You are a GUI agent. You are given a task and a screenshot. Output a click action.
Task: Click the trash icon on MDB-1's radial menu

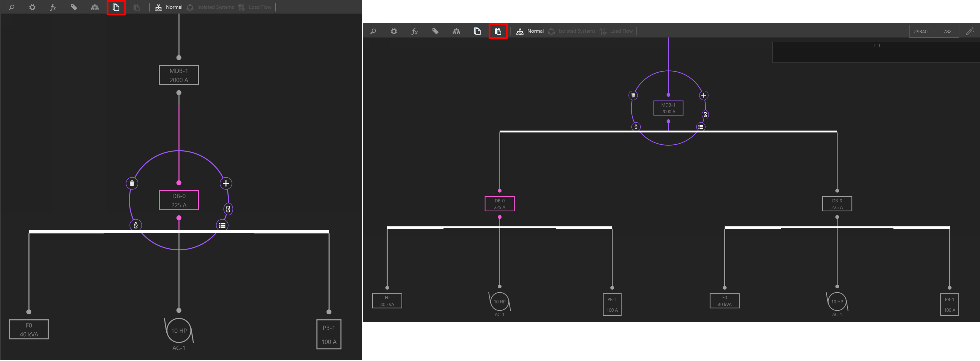pos(633,95)
